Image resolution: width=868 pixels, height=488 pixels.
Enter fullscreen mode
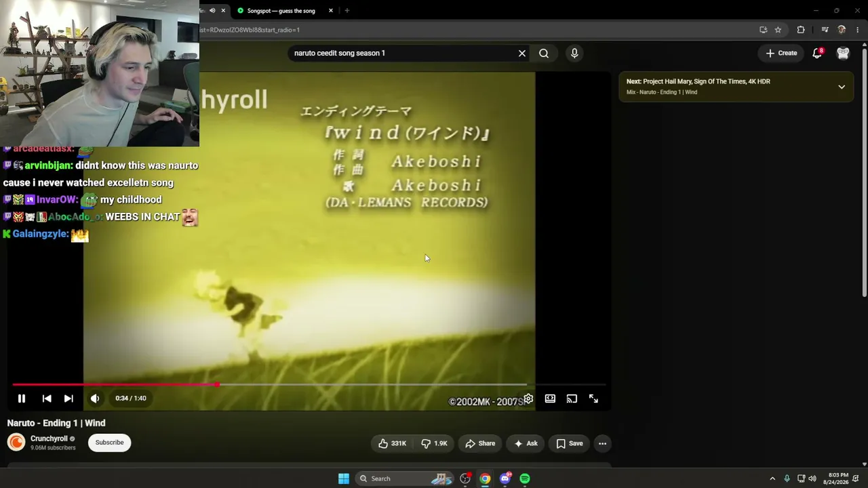tap(593, 399)
